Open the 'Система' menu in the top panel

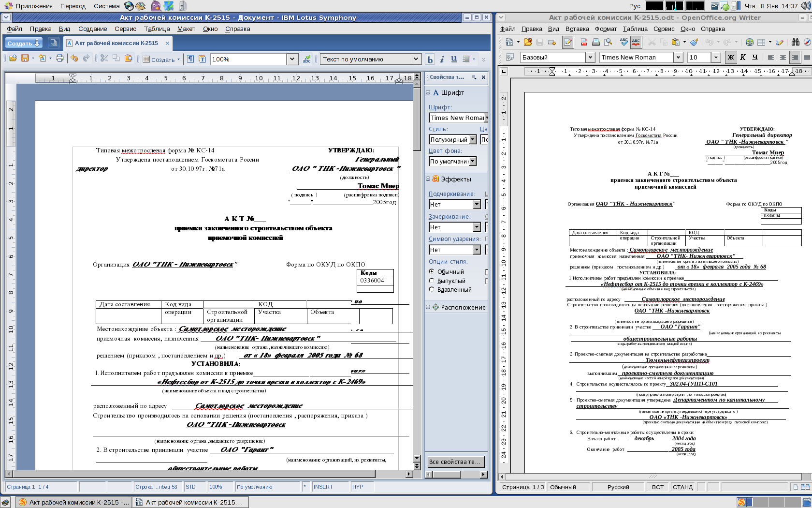click(x=106, y=6)
